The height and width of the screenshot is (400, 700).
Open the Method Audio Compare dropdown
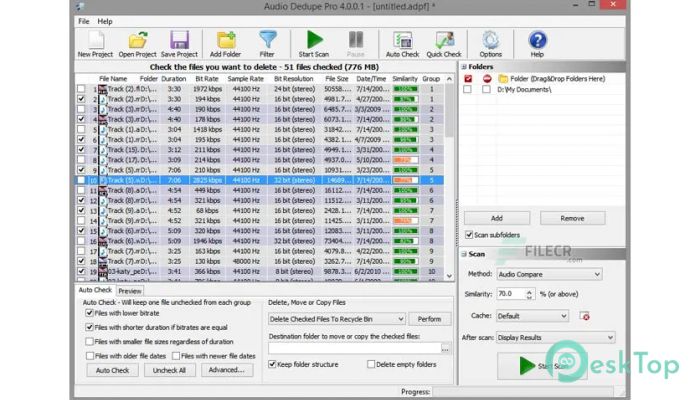click(x=549, y=274)
